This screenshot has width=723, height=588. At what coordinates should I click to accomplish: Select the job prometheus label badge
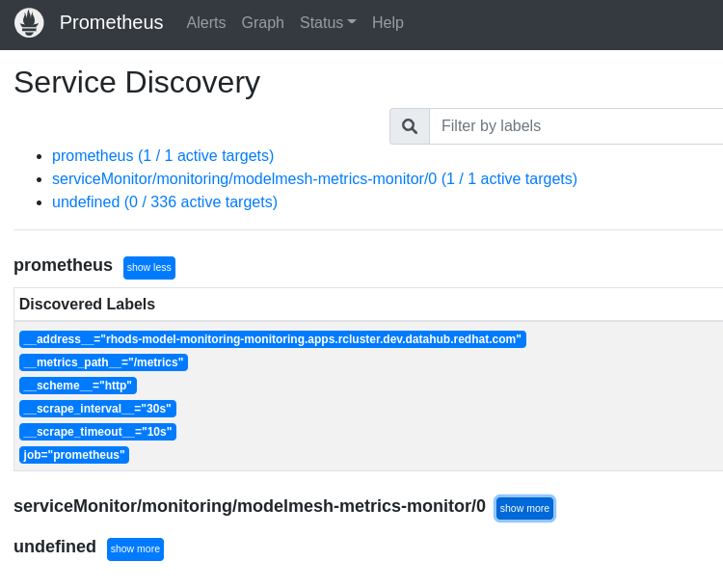pos(74,455)
